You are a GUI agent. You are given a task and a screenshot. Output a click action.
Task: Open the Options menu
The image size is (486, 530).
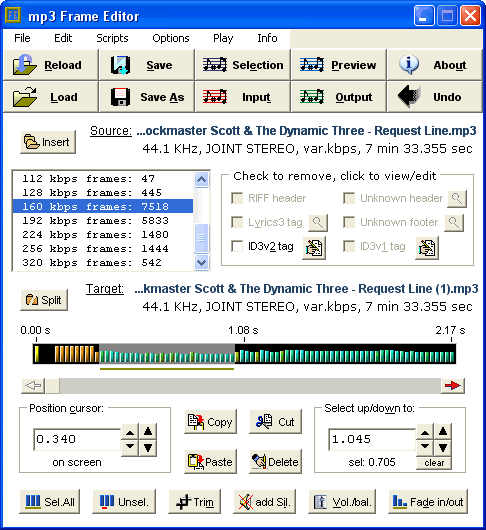point(171,38)
